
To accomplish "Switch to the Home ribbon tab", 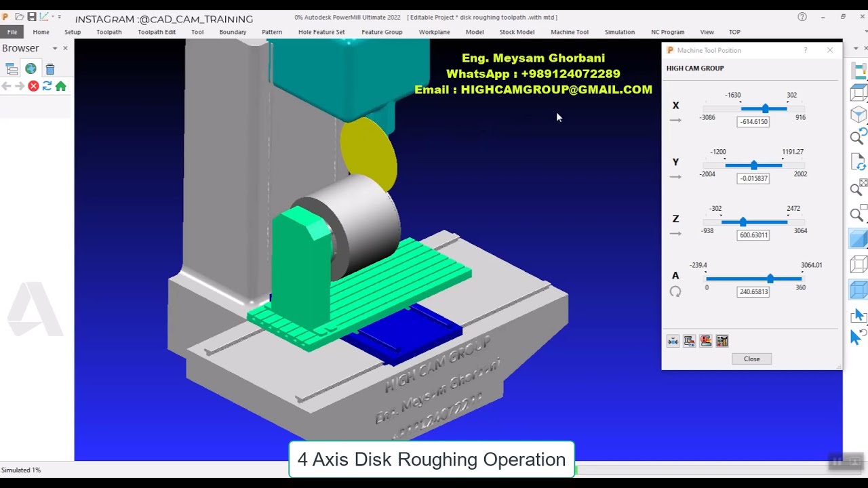I will (x=41, y=32).
